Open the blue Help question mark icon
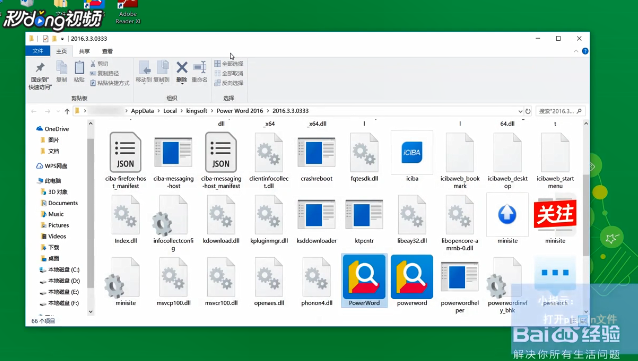This screenshot has width=638, height=361. pyautogui.click(x=585, y=51)
